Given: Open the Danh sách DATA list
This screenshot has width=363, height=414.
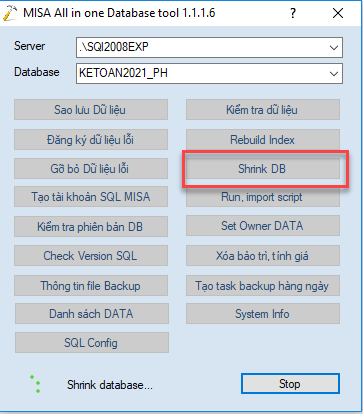Looking at the screenshot, I should (92, 314).
